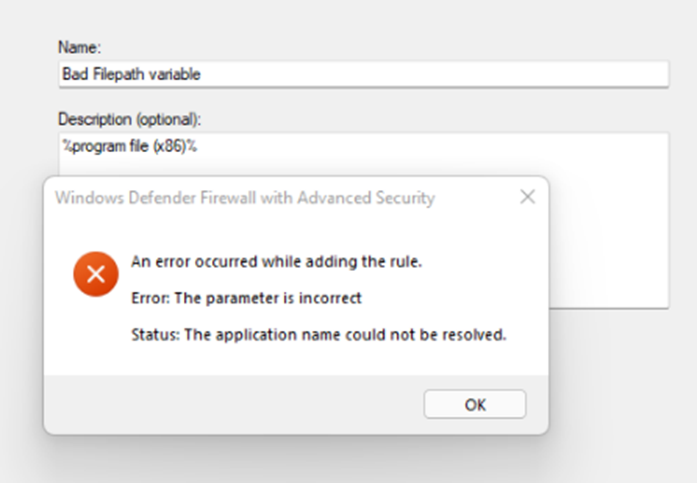Click the white space below the status message
Screen dimensions: 697x483
pos(300,360)
